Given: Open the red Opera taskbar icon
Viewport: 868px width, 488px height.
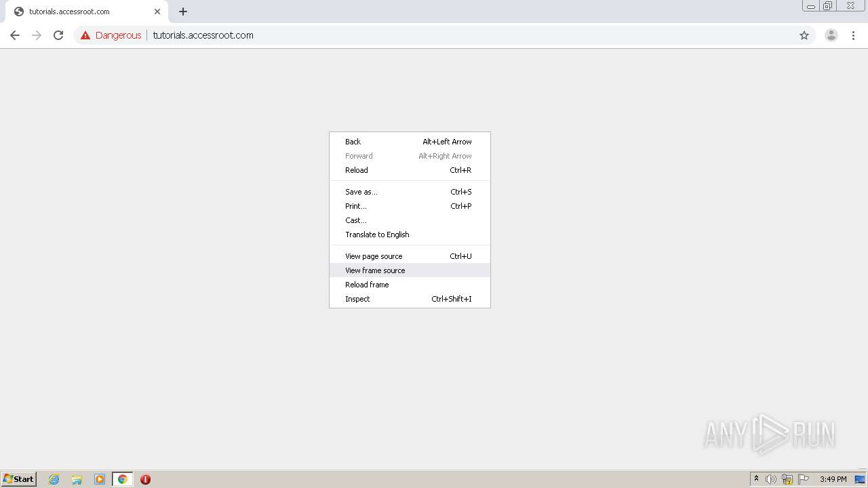Looking at the screenshot, I should [x=145, y=479].
